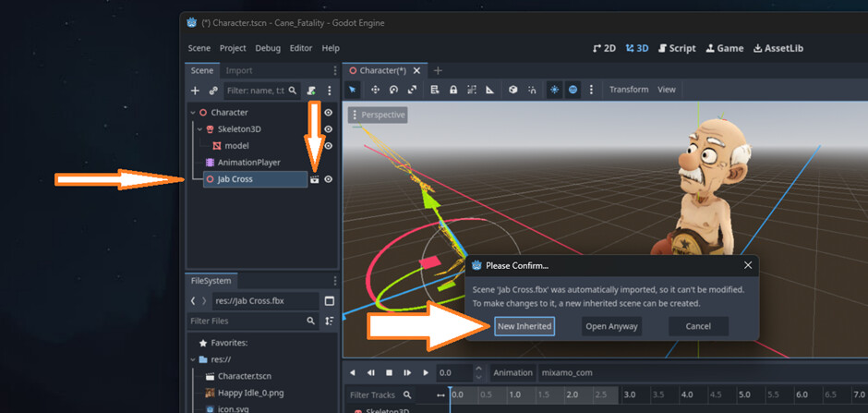Viewport: 868px width, 413px height.
Task: Click the Filter Files search field
Action: (x=247, y=321)
